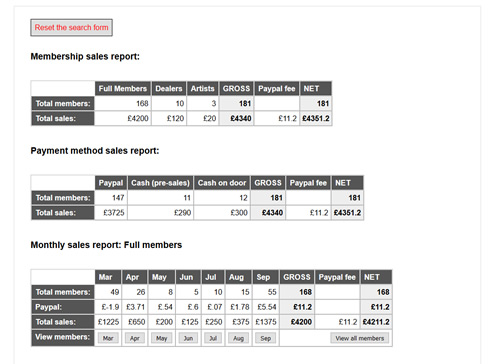This screenshot has width=500, height=364.
Task: Select the £125 total sales for Jun
Action: pos(188,322)
